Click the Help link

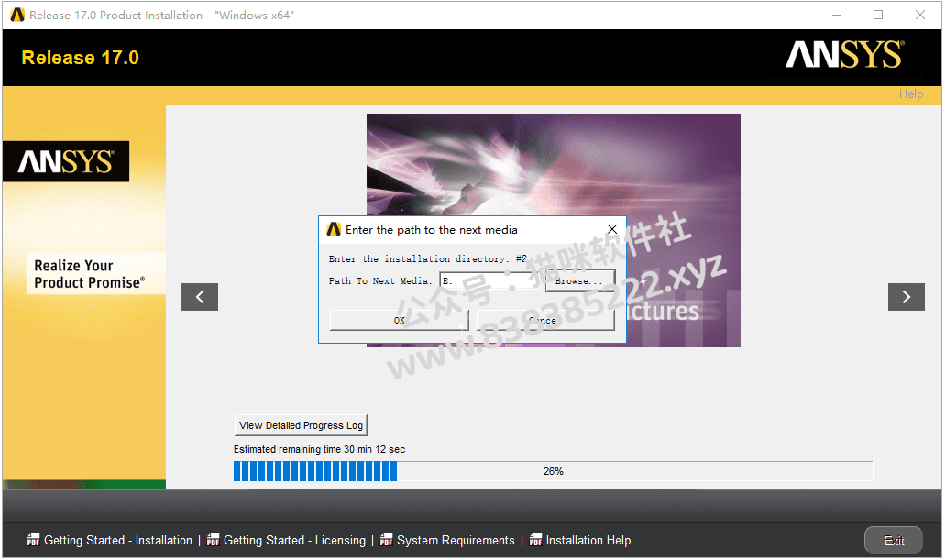coord(911,94)
